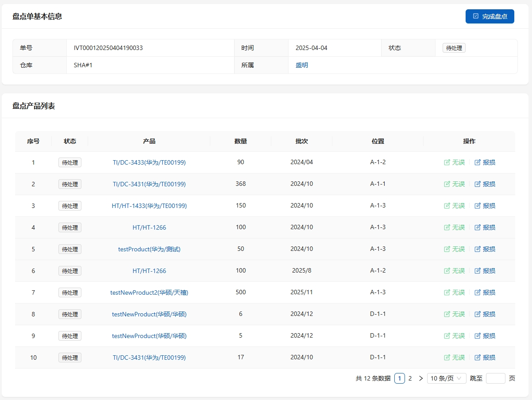
Task: Select page 1 in pagination
Action: click(x=399, y=378)
